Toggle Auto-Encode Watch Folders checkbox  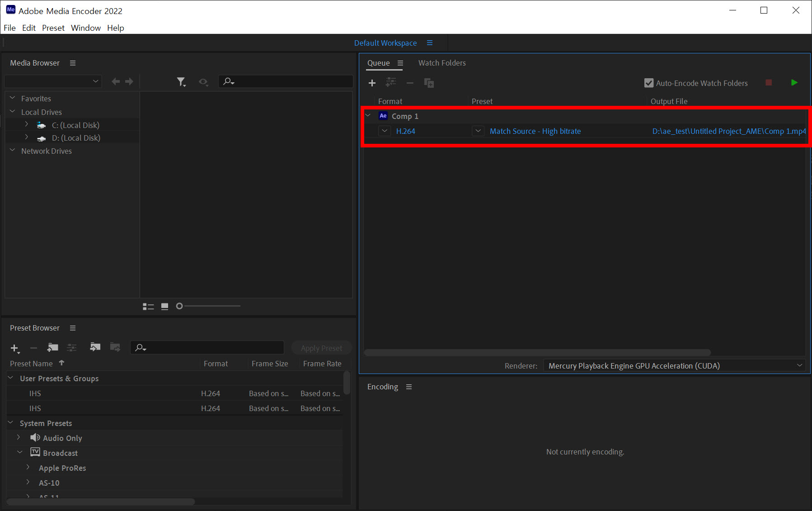tap(649, 83)
